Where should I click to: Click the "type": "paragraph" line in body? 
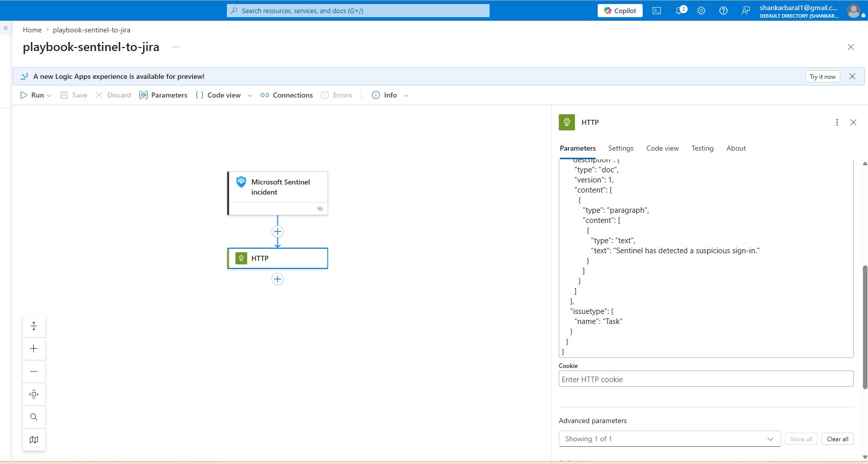(615, 210)
